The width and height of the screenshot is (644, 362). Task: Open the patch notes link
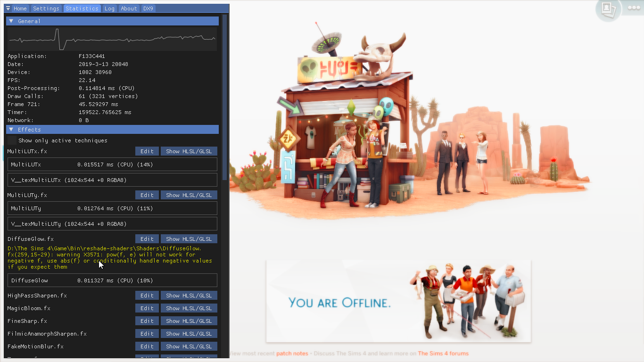point(292,354)
